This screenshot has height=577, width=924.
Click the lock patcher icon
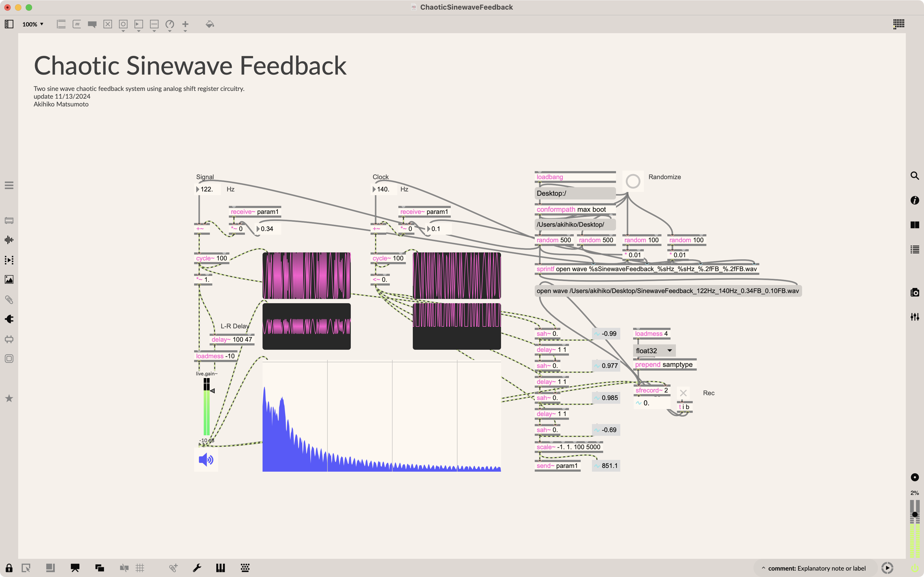[9, 568]
